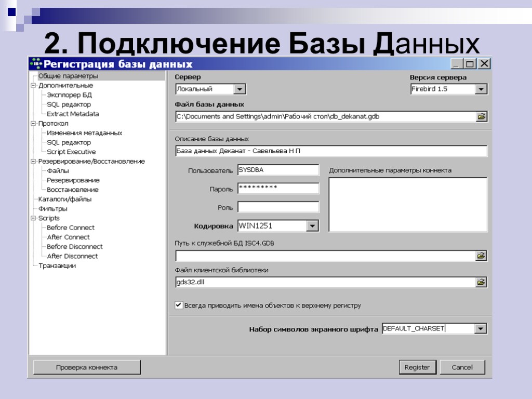This screenshot has height=399, width=532.
Task: Click the Пароль password field
Action: [x=278, y=188]
